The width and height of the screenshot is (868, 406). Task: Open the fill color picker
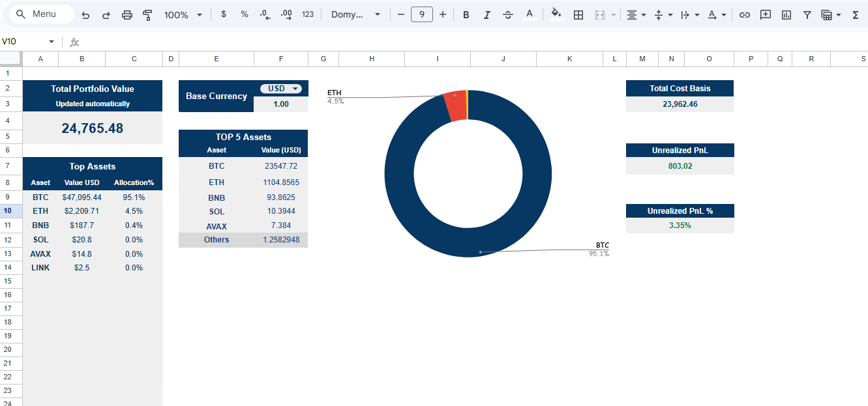point(556,14)
